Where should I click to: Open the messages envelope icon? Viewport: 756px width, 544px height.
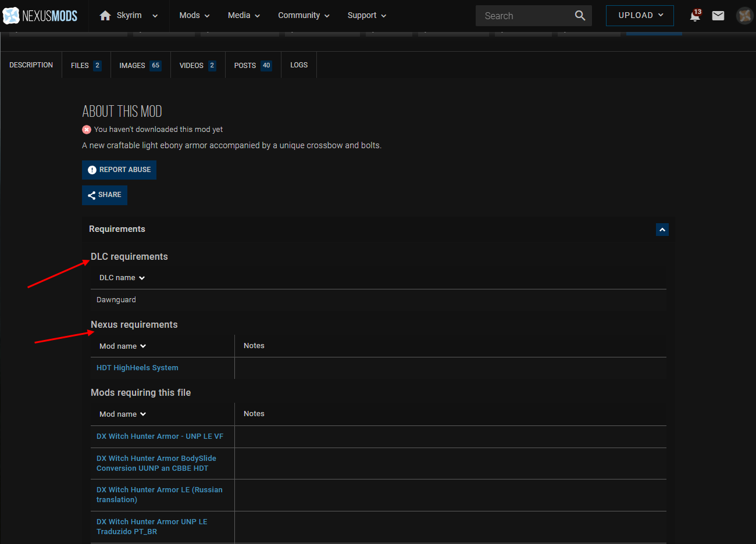[x=718, y=16]
